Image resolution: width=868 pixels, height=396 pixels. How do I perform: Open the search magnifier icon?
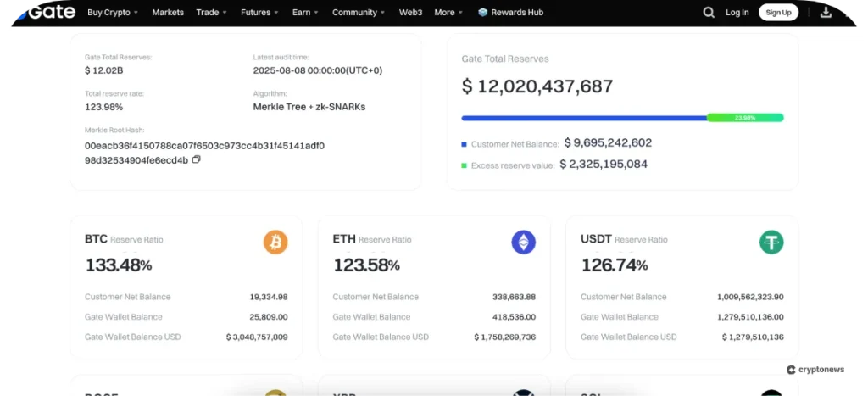pos(709,12)
